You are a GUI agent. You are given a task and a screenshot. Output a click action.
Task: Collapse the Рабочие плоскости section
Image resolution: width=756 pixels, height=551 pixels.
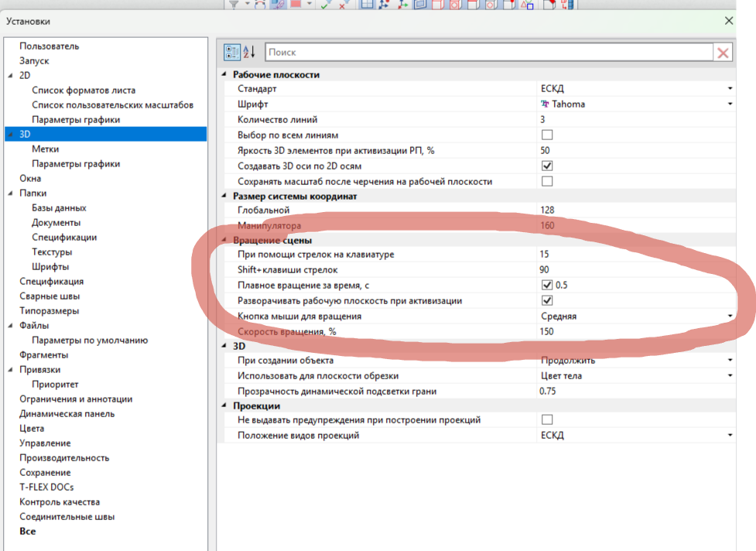(x=225, y=75)
